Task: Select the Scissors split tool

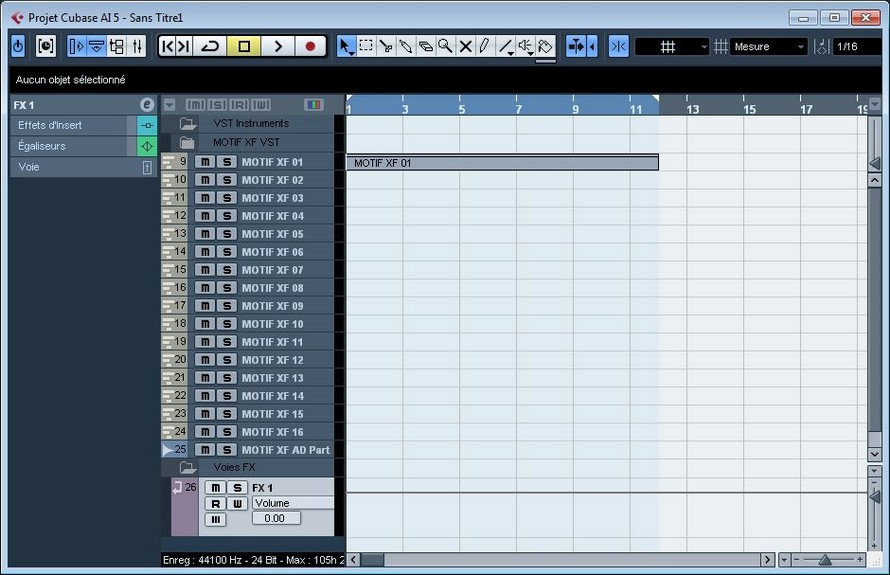Action: (386, 46)
